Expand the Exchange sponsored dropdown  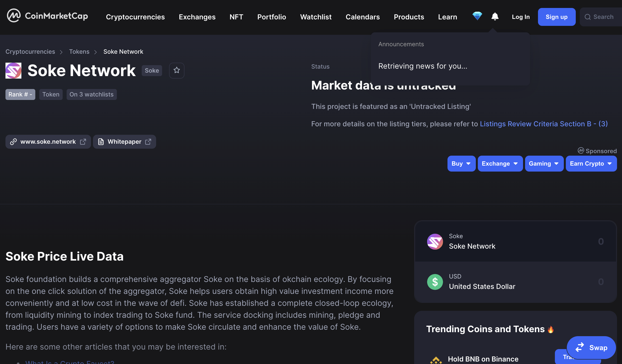[500, 164]
